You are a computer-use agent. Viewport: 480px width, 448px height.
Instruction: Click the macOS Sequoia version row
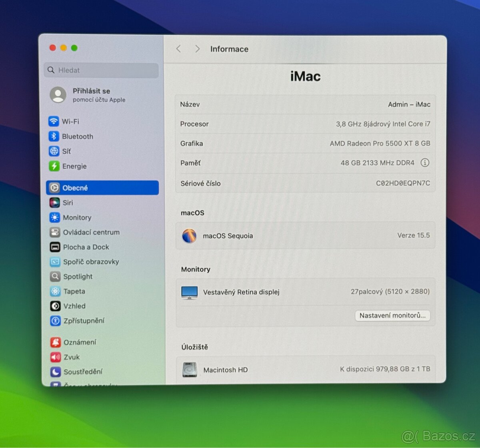click(305, 236)
